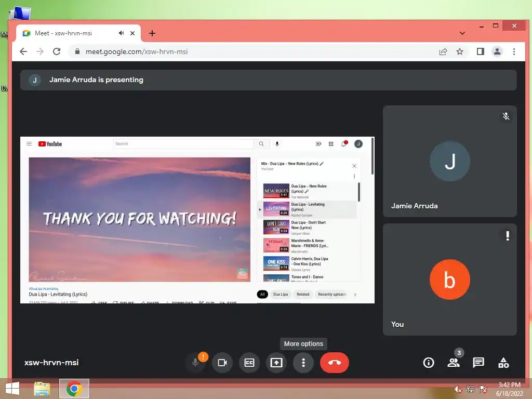Click the Thank You For Watching video
This screenshot has height=399, width=532.
pos(139,219)
